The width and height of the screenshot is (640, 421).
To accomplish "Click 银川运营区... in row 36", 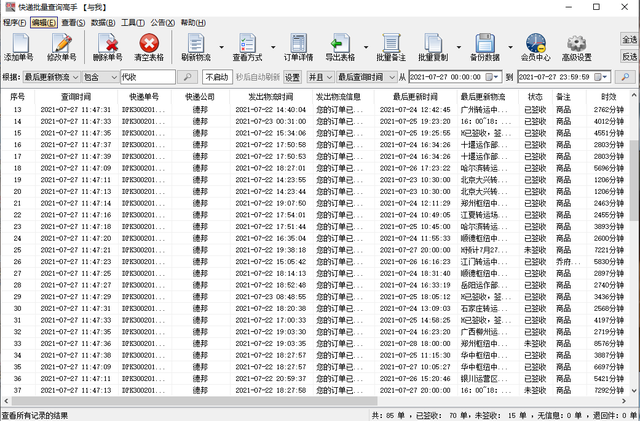I will click(484, 379).
